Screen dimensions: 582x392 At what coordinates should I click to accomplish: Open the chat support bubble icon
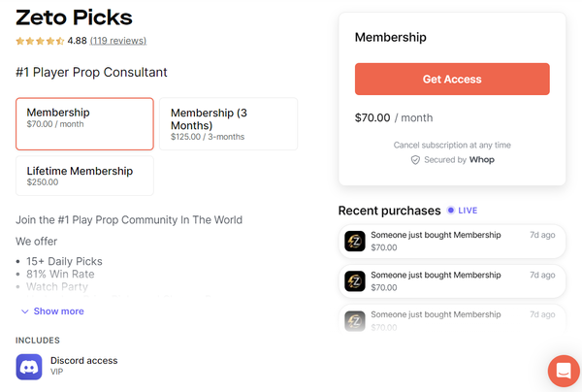tap(563, 371)
